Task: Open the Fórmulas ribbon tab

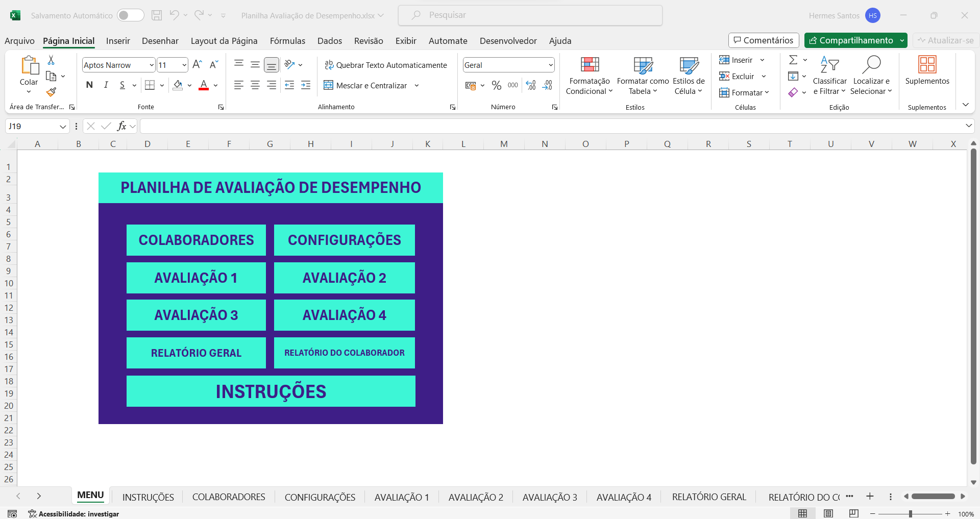Action: pyautogui.click(x=287, y=41)
